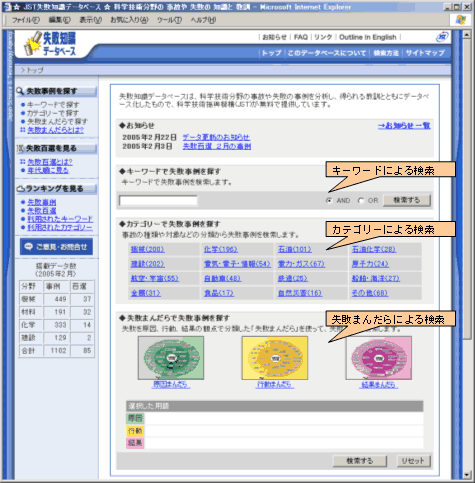Click the pink 結果まんだら thumbnail

pyautogui.click(x=379, y=358)
